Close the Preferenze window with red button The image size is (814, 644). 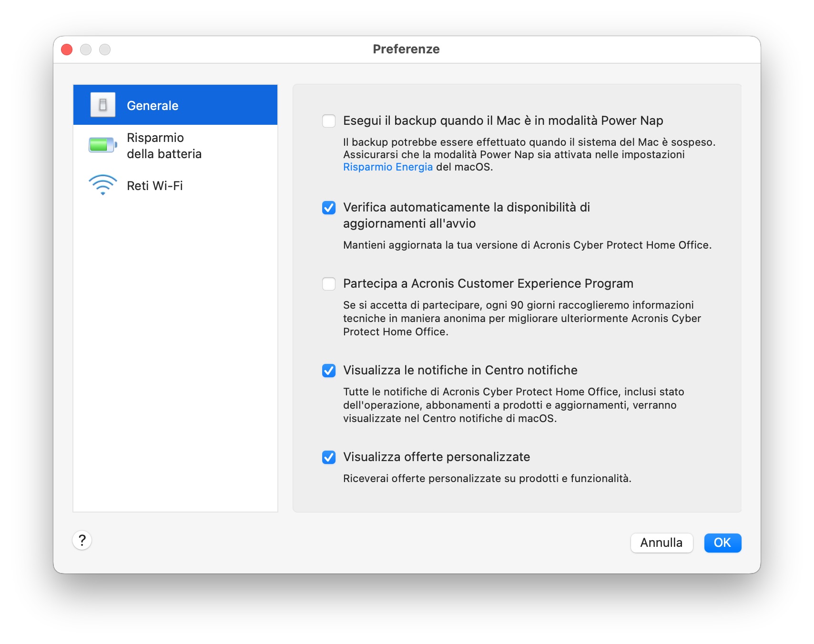click(67, 50)
